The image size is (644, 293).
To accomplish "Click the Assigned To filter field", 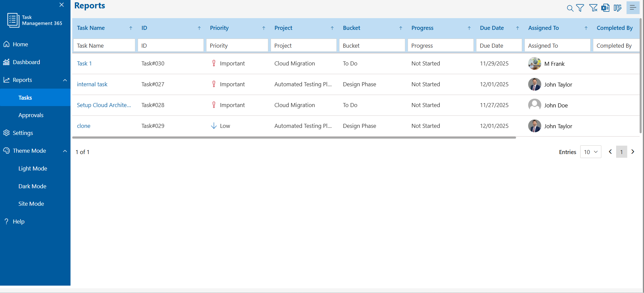I will pyautogui.click(x=557, y=45).
